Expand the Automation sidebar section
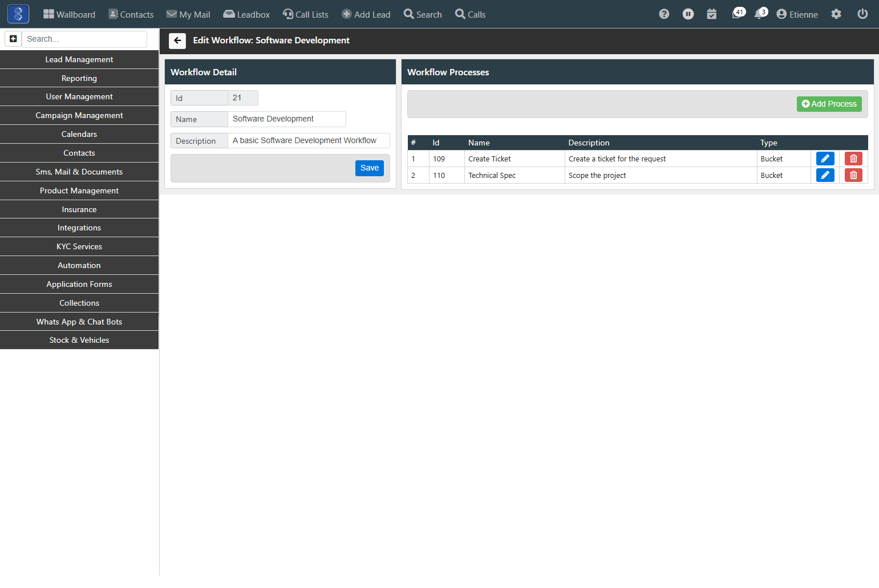This screenshot has height=588, width=879. (x=79, y=265)
